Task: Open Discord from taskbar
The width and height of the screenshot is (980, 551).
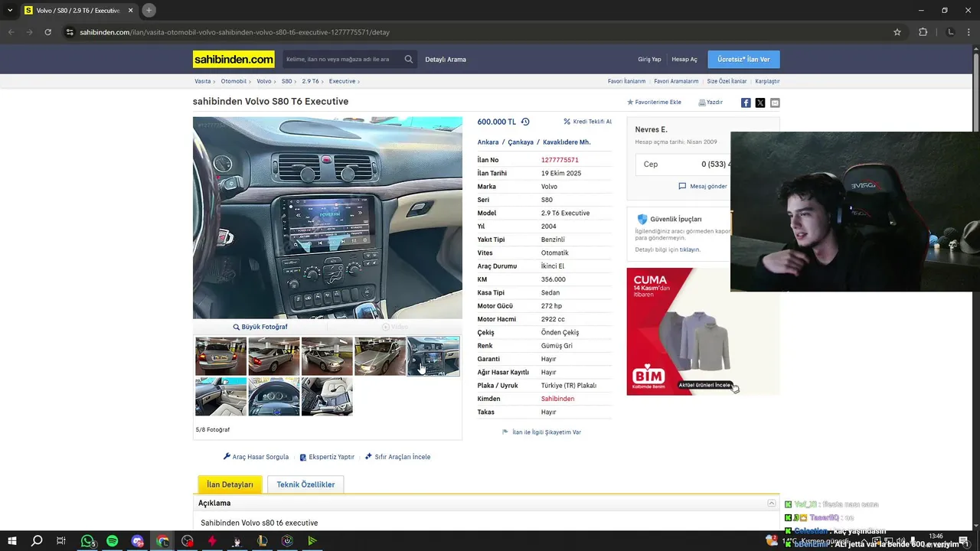Action: click(x=138, y=541)
